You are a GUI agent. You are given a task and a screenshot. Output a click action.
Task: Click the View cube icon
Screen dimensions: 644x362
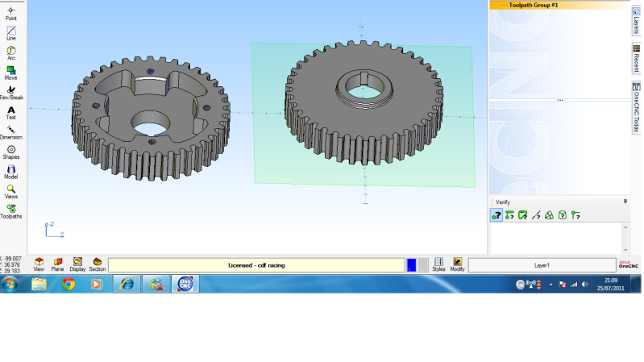coord(39,264)
